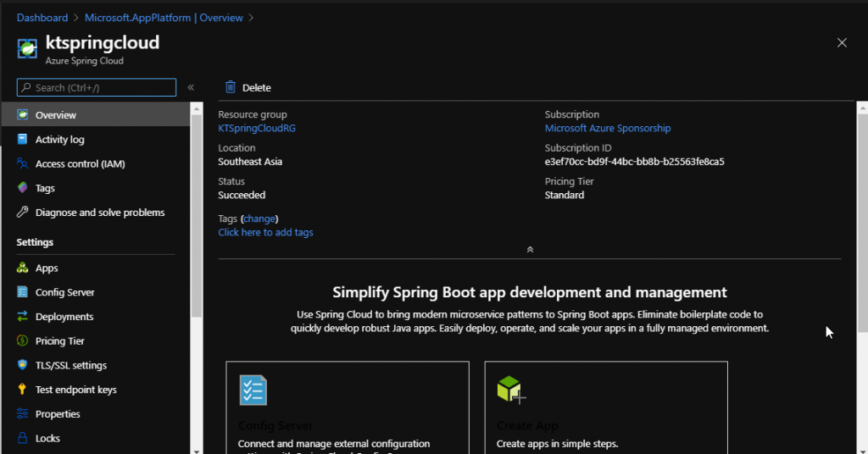The image size is (868, 454).
Task: Open the KTSpringCloudRG resource group link
Action: tap(257, 129)
